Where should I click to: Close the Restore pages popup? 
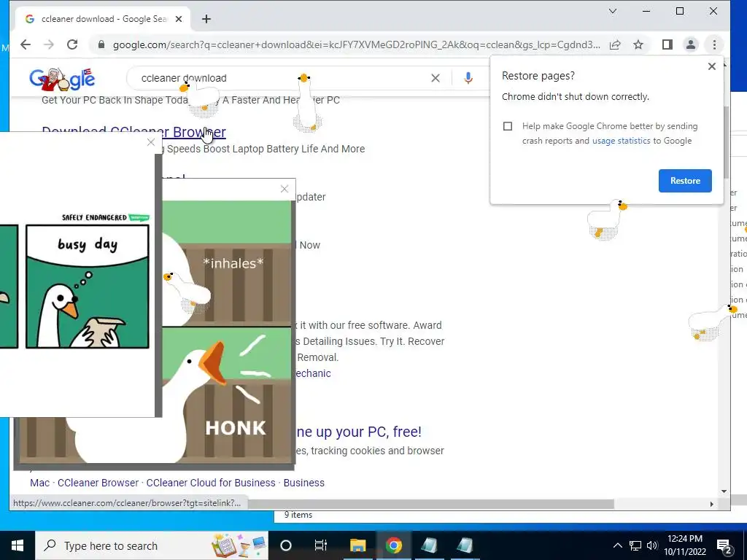(712, 66)
